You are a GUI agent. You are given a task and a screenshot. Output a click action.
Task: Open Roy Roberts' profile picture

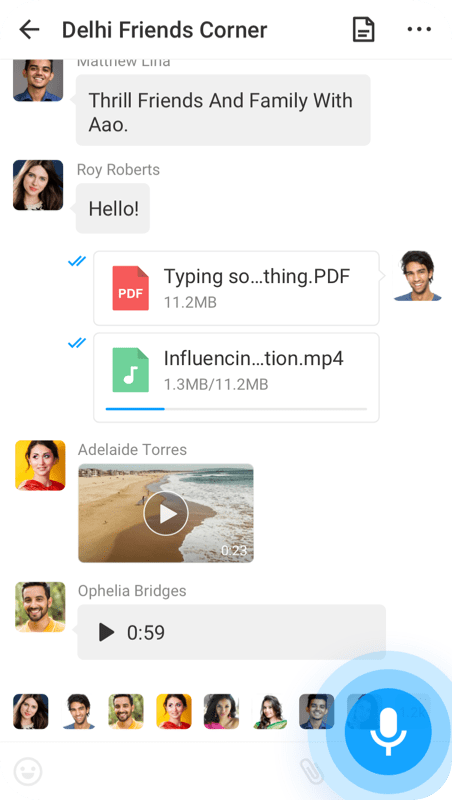coord(38,185)
